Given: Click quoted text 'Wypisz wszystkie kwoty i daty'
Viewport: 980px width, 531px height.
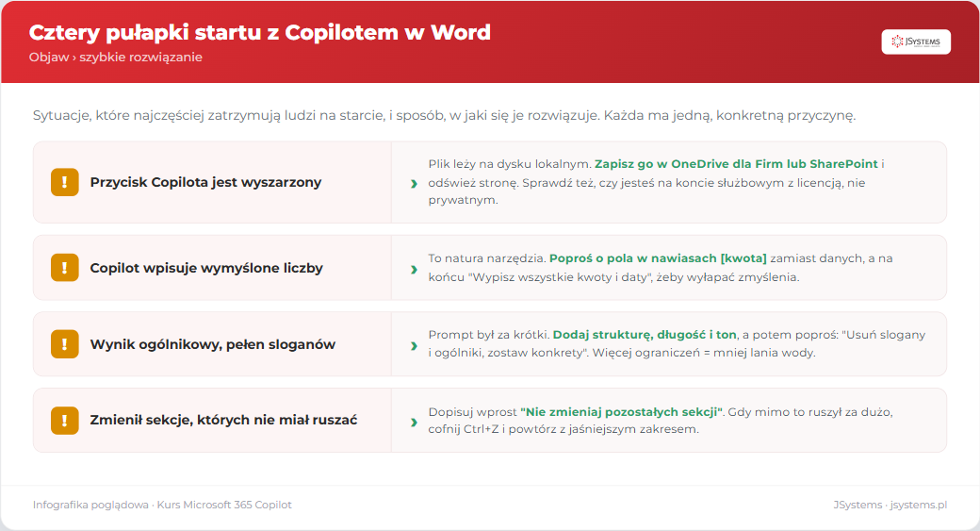Looking at the screenshot, I should 559,277.
